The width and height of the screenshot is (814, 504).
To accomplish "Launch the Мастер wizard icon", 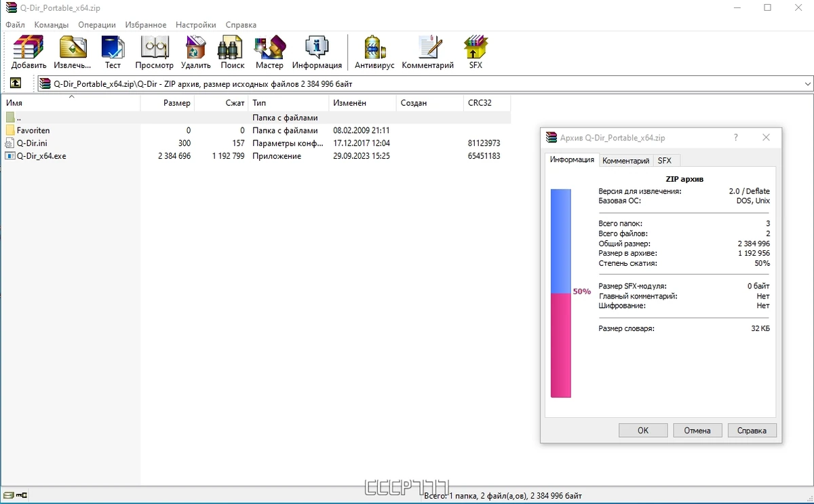I will [269, 53].
